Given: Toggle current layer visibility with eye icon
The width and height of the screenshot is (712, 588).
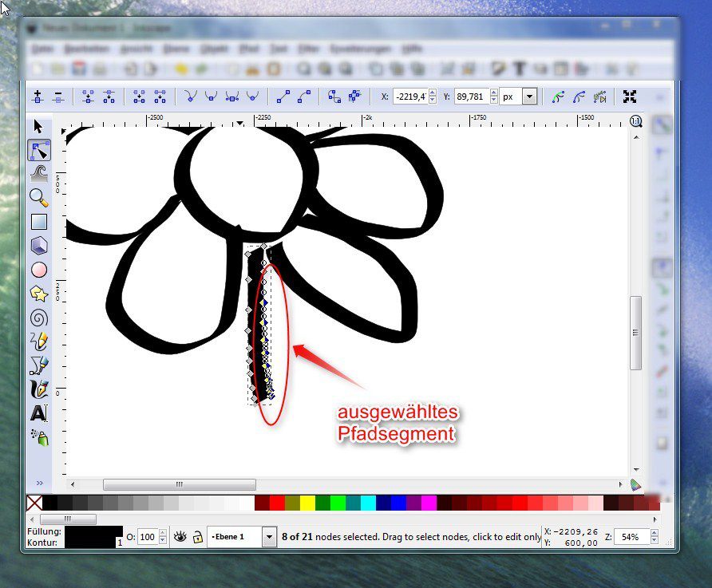Looking at the screenshot, I should pos(181,535).
